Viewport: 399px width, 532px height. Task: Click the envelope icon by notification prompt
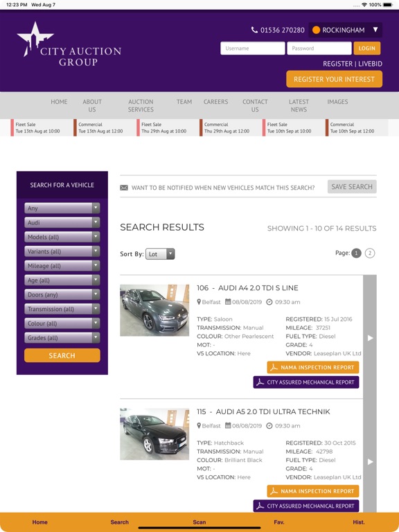pos(124,188)
